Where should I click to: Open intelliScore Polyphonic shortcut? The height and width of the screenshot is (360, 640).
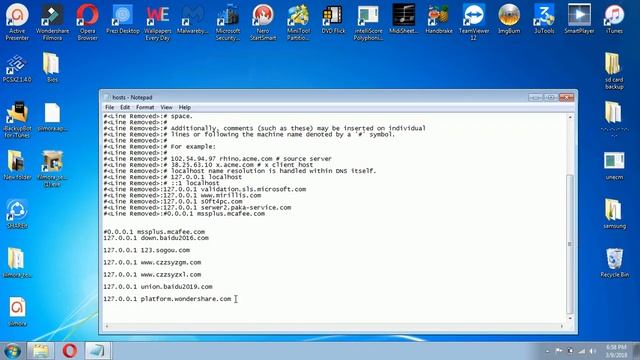click(368, 21)
